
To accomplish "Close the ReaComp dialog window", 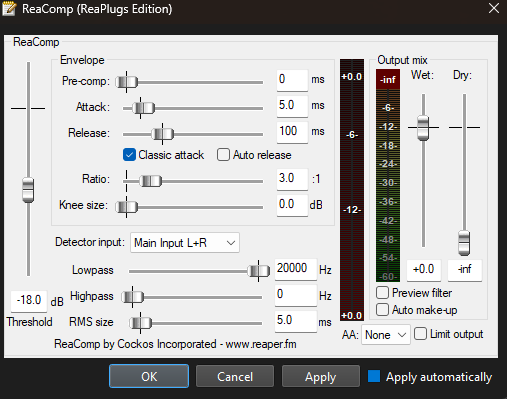I will [494, 8].
